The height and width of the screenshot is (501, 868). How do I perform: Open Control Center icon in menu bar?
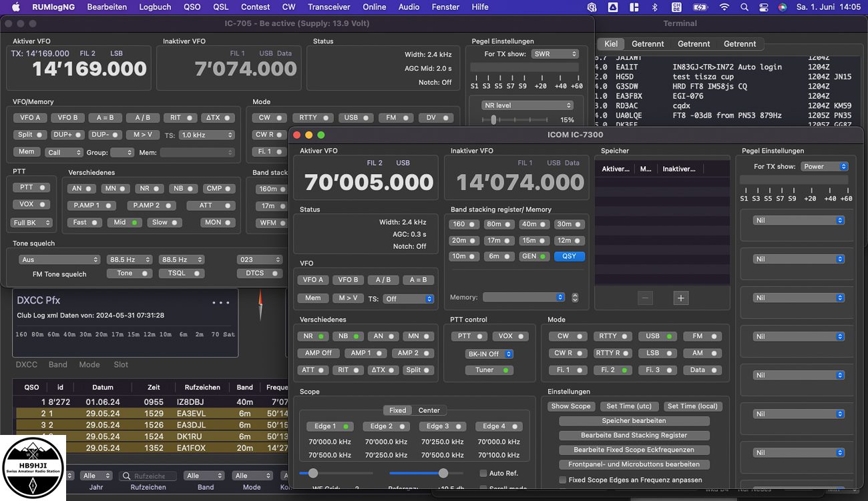(x=763, y=7)
